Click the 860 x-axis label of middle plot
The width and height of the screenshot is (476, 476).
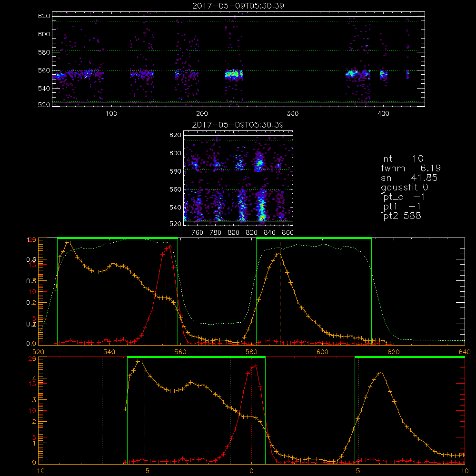[288, 233]
